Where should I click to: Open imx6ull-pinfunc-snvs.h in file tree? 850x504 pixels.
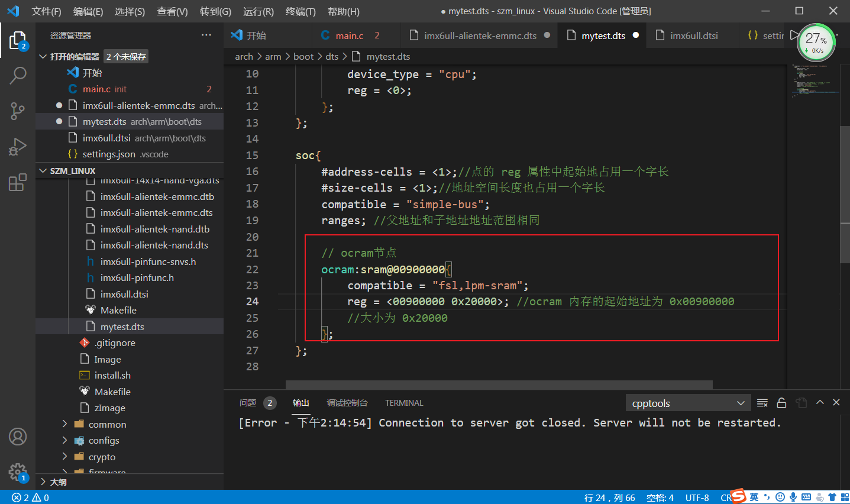coord(130,261)
